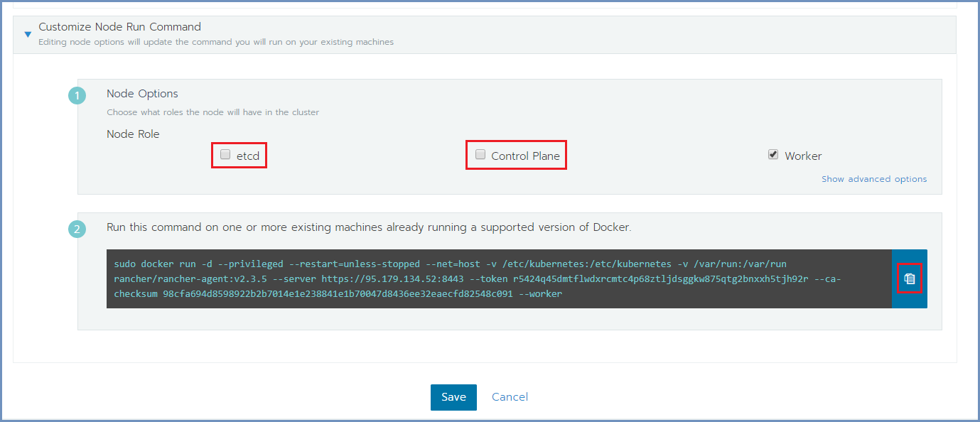Click the Node Options heading
The width and height of the screenshot is (980, 422).
(x=142, y=94)
